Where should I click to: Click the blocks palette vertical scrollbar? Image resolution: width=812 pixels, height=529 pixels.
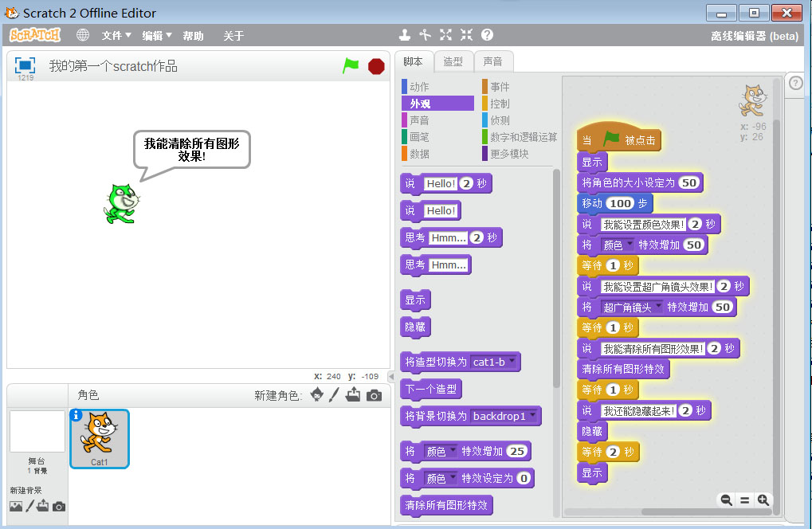click(556, 280)
